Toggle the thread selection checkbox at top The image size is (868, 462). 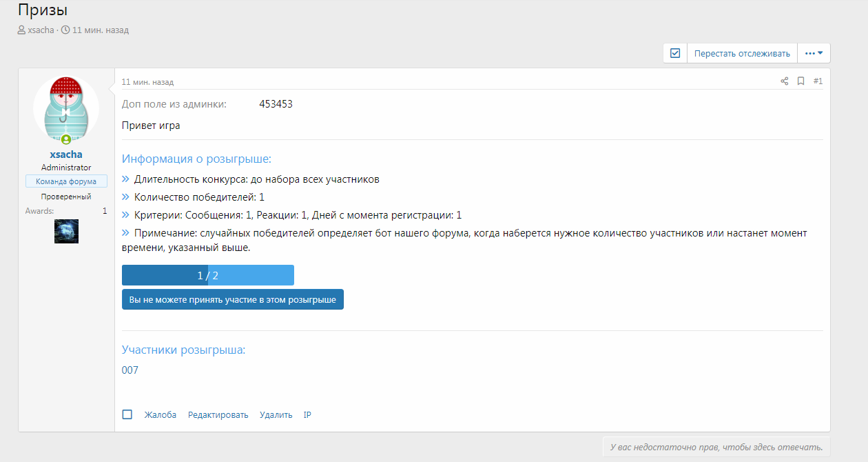(x=675, y=53)
